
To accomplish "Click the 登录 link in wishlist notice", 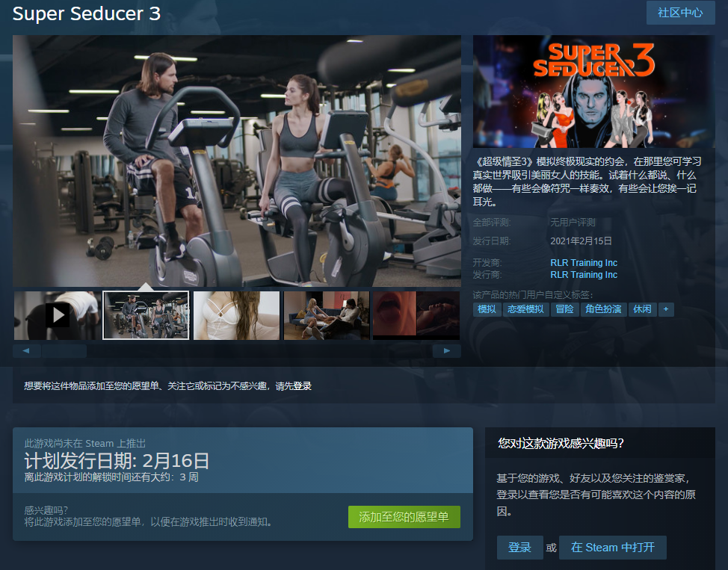I will [x=302, y=386].
